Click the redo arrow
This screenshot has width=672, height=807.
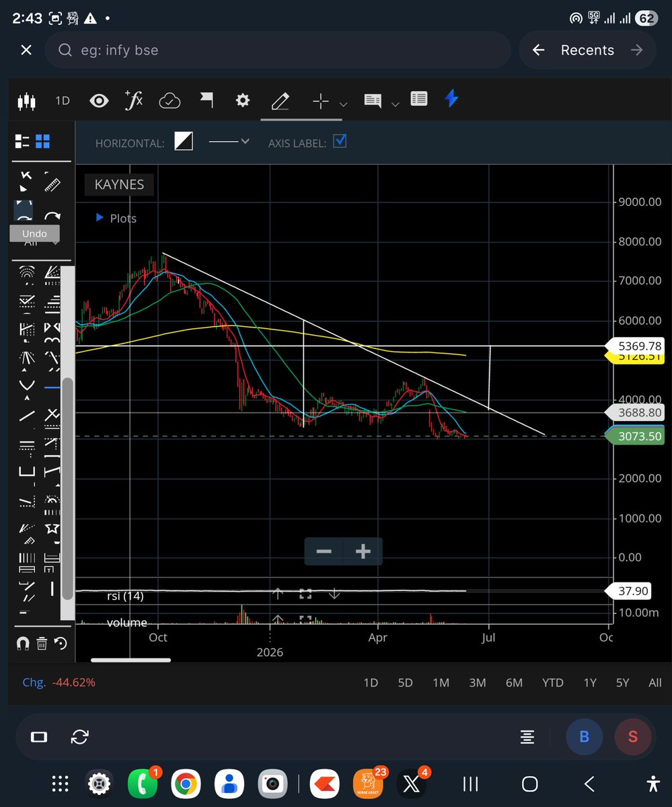52,217
